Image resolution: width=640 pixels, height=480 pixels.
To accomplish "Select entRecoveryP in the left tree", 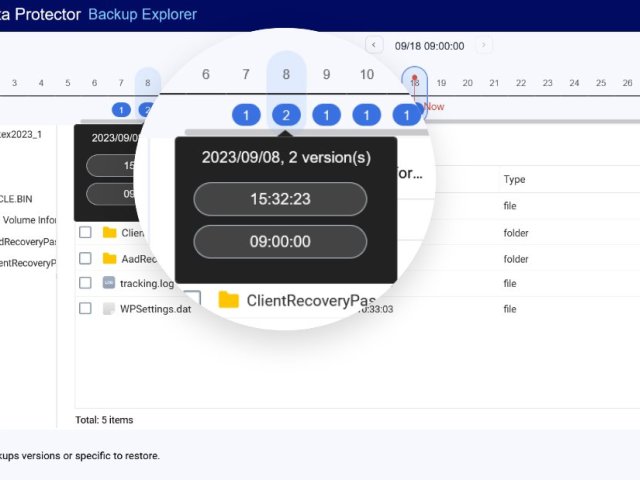I will (x=28, y=263).
